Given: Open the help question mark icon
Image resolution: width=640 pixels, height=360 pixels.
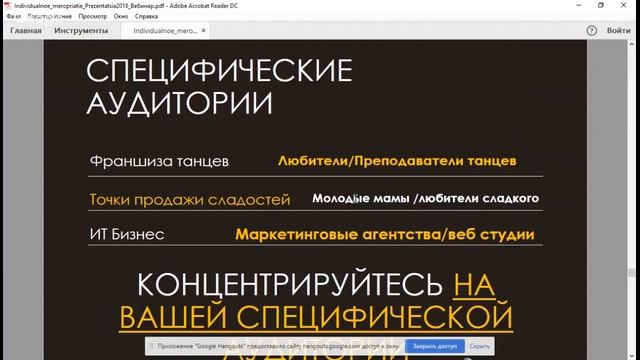Looking at the screenshot, I should (x=591, y=31).
